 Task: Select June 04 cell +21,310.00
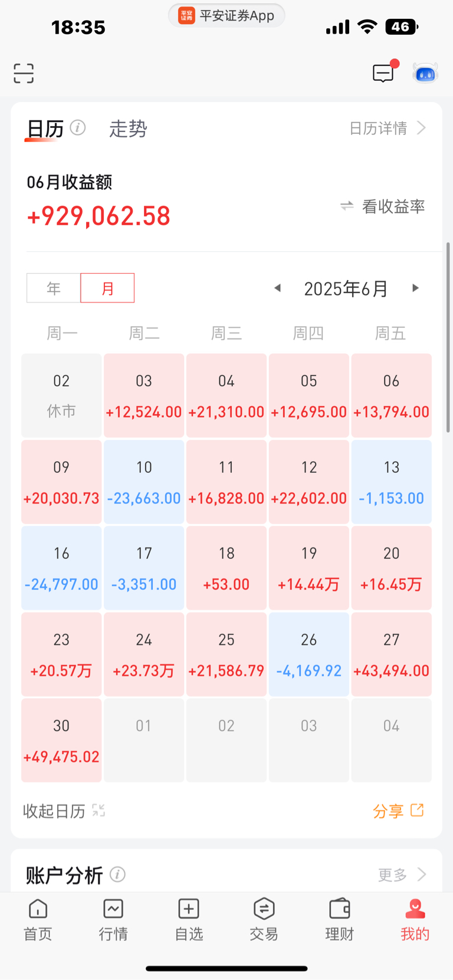click(x=226, y=395)
